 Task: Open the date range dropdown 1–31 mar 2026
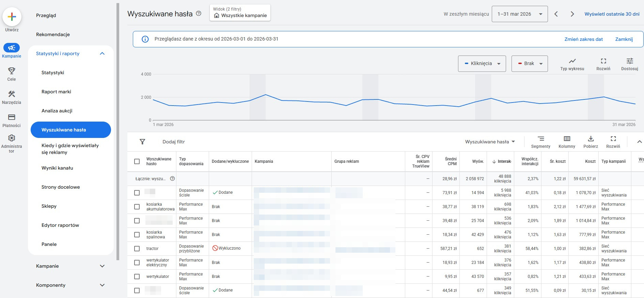pyautogui.click(x=519, y=14)
